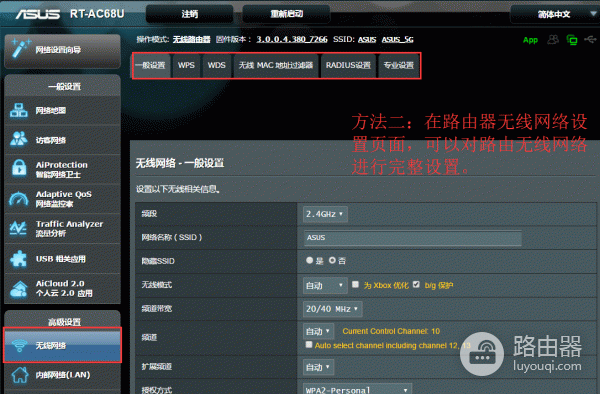Screen dimensions: 600x394
Task: Click the network name (SSID) input field
Action: click(413, 238)
